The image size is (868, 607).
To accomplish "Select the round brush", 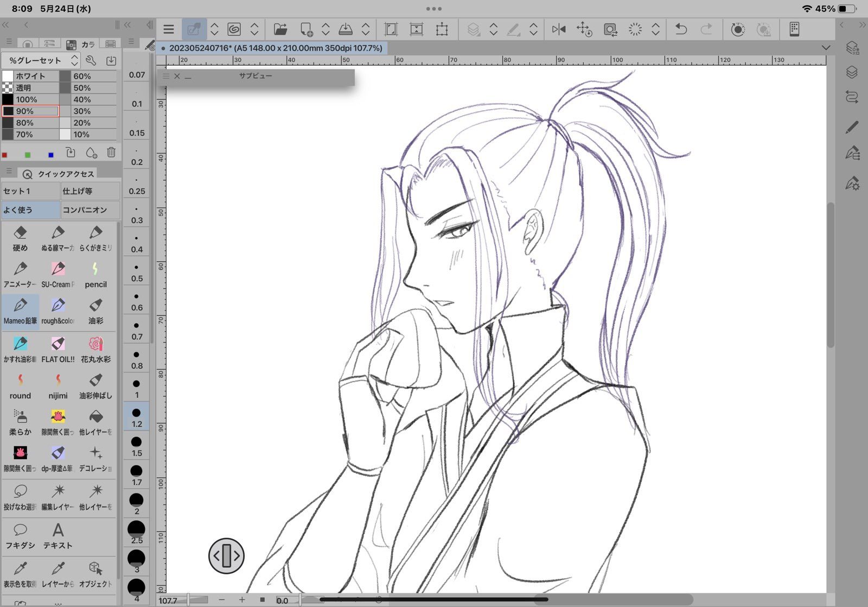I will (x=20, y=386).
